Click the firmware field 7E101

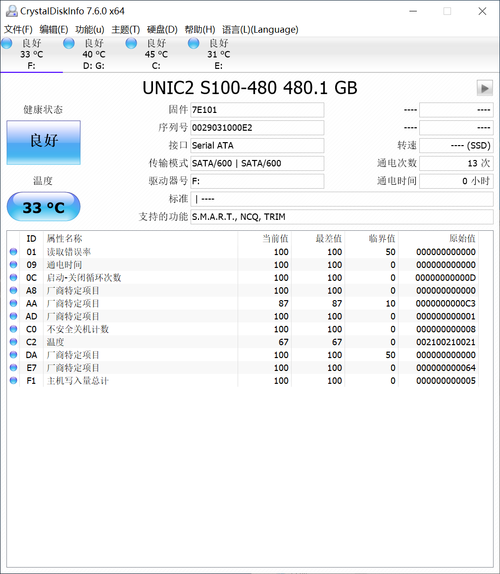pos(257,110)
